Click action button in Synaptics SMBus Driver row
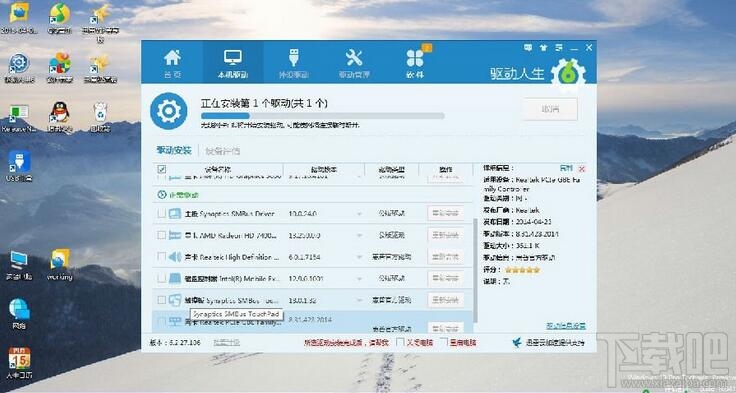Viewport: 736px width, 393px height. coord(445,214)
